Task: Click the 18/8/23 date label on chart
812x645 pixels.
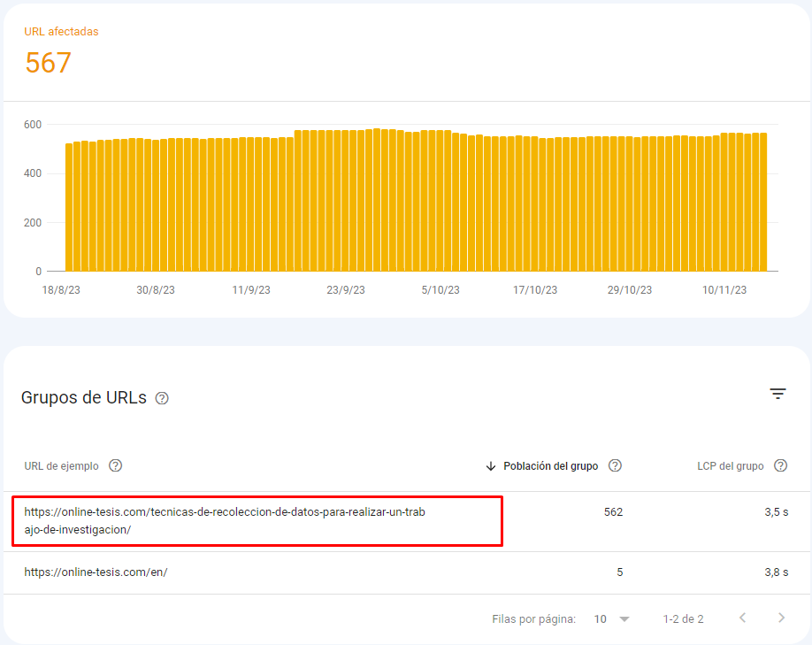Action: click(x=61, y=290)
